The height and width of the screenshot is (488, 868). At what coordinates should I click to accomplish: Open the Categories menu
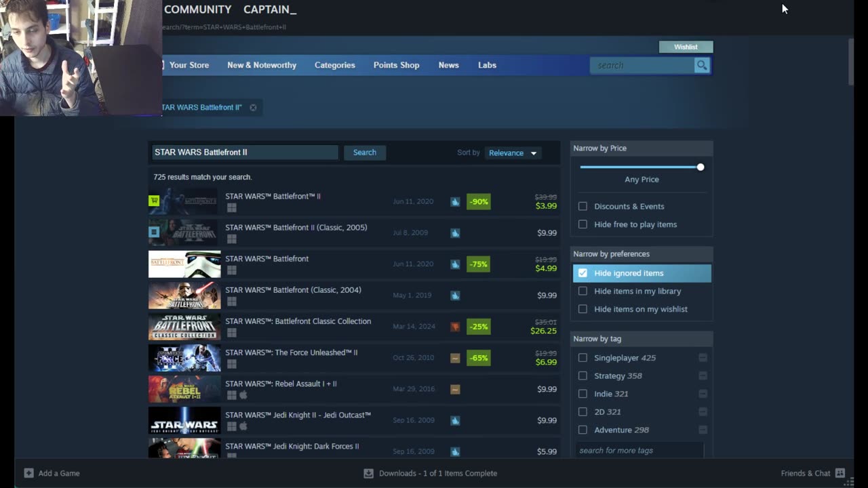(x=335, y=65)
